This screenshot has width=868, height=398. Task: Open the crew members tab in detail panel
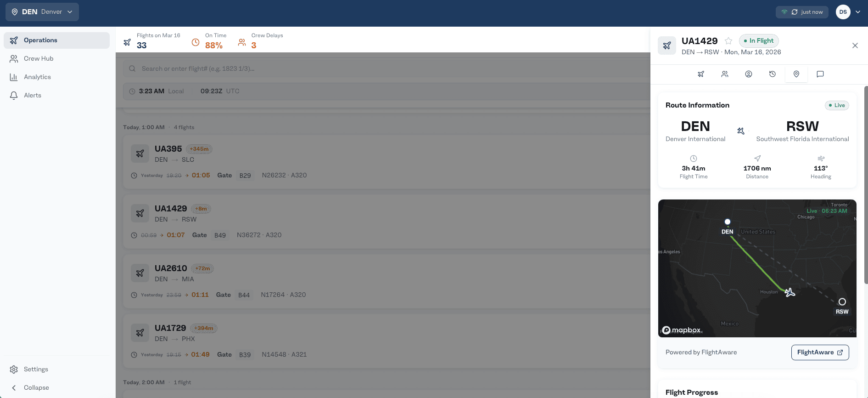(725, 74)
